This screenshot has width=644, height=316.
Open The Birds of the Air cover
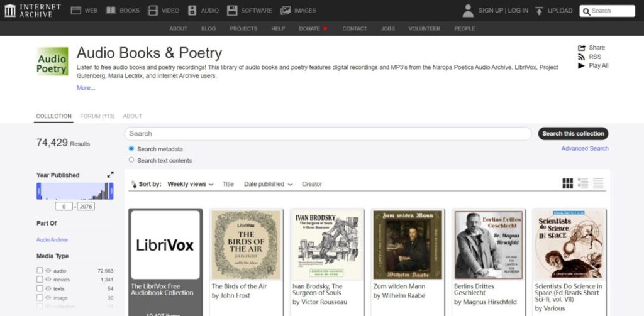246,244
